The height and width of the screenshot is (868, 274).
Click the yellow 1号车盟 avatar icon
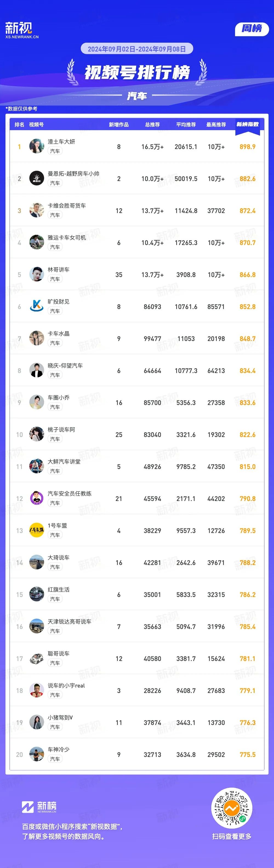[36, 530]
